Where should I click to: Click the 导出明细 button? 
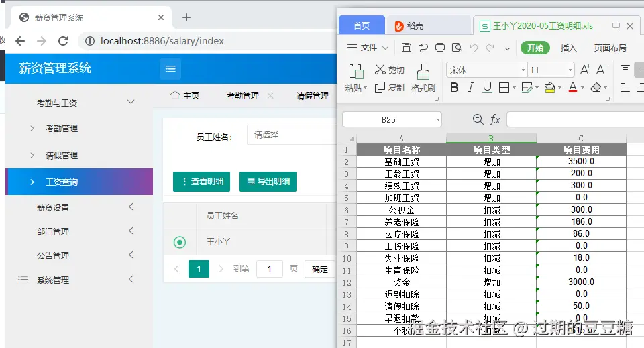click(x=268, y=182)
